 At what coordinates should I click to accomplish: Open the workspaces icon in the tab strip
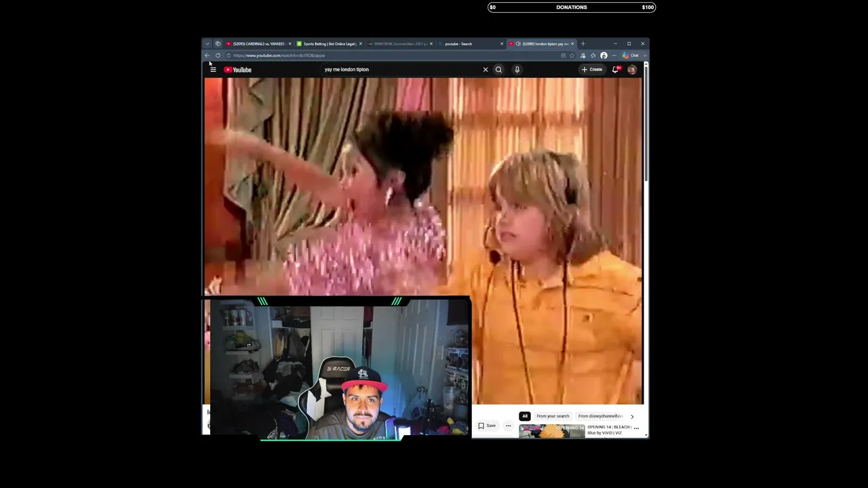point(218,44)
